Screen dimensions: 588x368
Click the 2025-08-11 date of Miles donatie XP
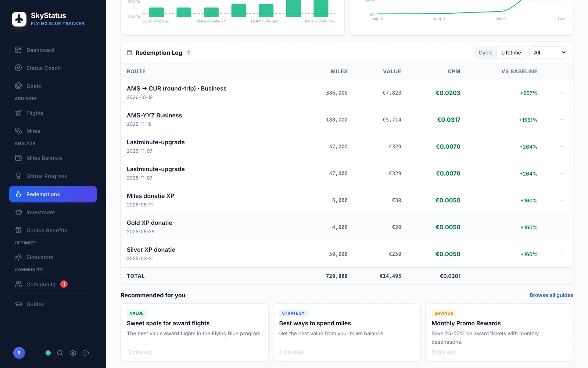pos(140,205)
